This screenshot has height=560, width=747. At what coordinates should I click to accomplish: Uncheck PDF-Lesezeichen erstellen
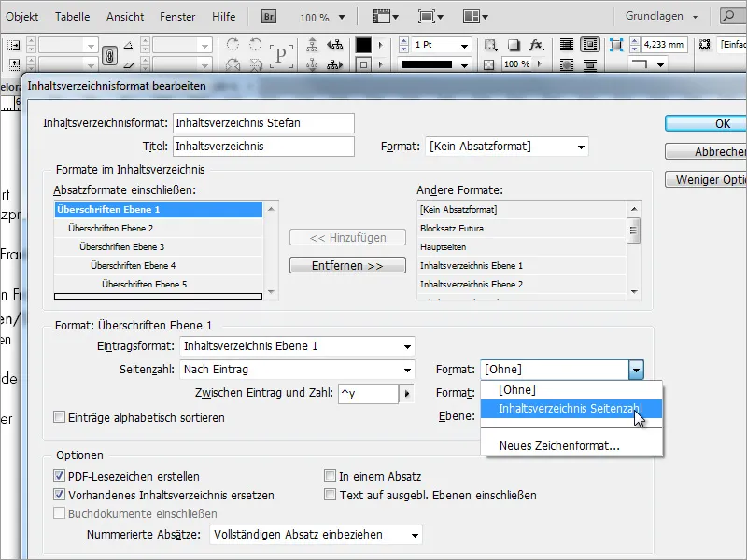click(x=59, y=476)
